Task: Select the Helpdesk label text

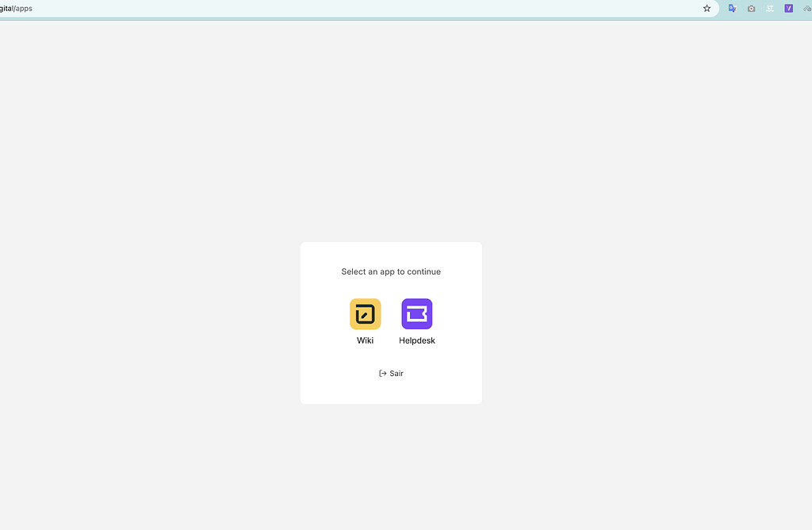Action: point(416,340)
